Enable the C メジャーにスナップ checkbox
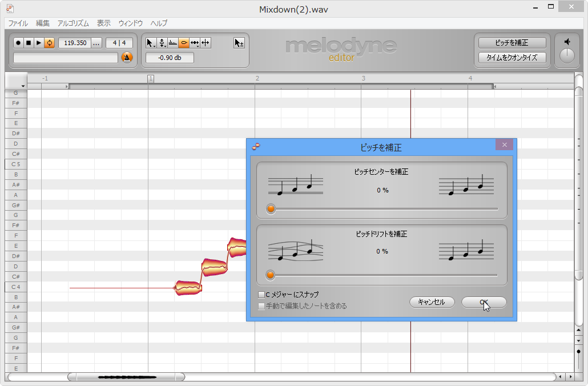The width and height of the screenshot is (588, 386). (261, 295)
